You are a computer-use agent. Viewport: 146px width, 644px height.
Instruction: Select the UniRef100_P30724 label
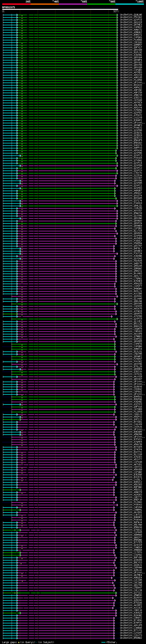coord(131,254)
